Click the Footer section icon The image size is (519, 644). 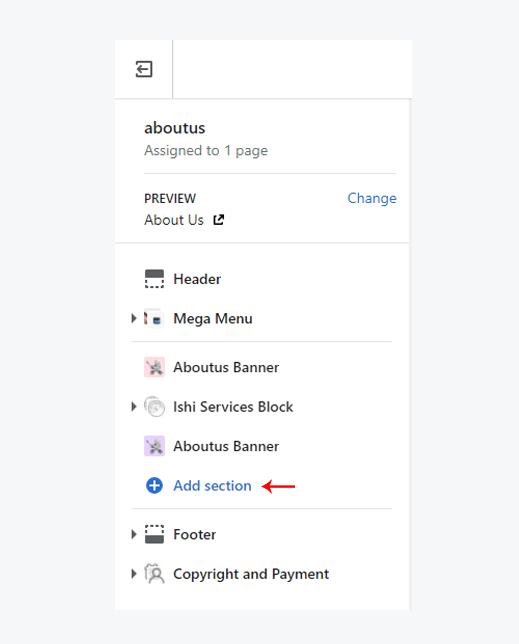[154, 534]
